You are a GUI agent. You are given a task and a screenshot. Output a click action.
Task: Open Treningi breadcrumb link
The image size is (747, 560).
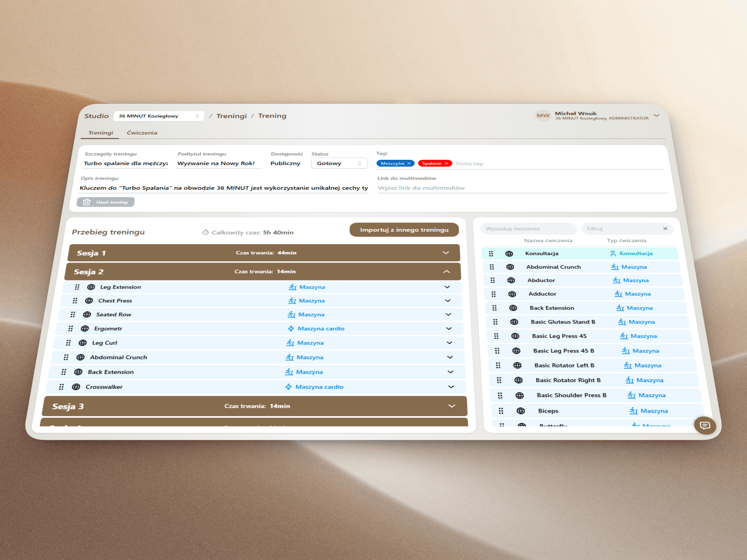231,116
